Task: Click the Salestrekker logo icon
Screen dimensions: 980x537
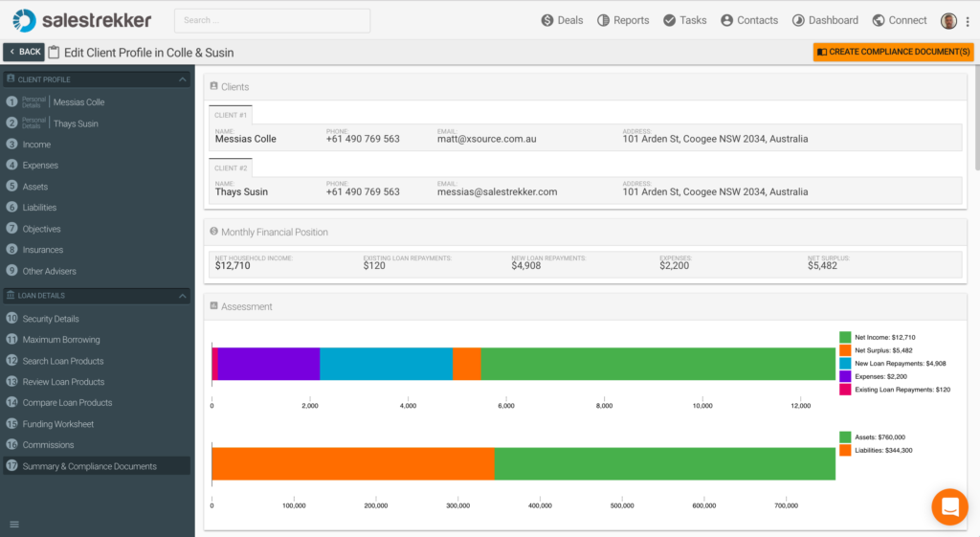Action: pos(24,21)
